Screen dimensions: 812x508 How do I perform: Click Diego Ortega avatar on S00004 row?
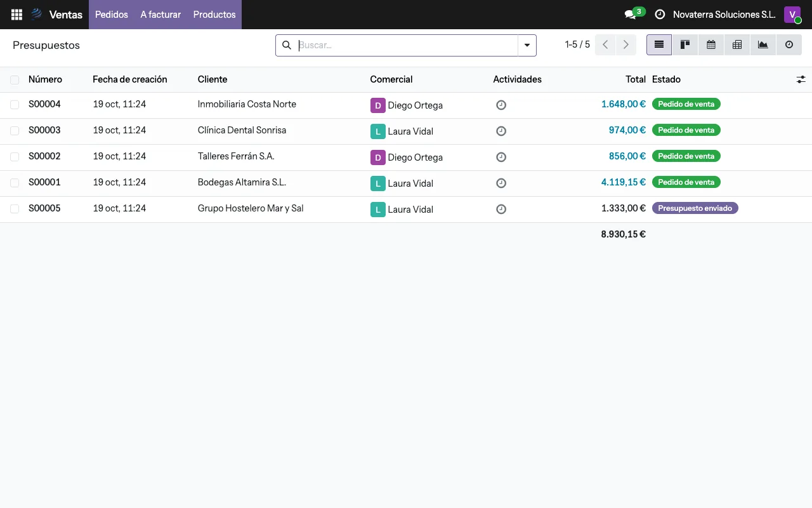click(378, 105)
